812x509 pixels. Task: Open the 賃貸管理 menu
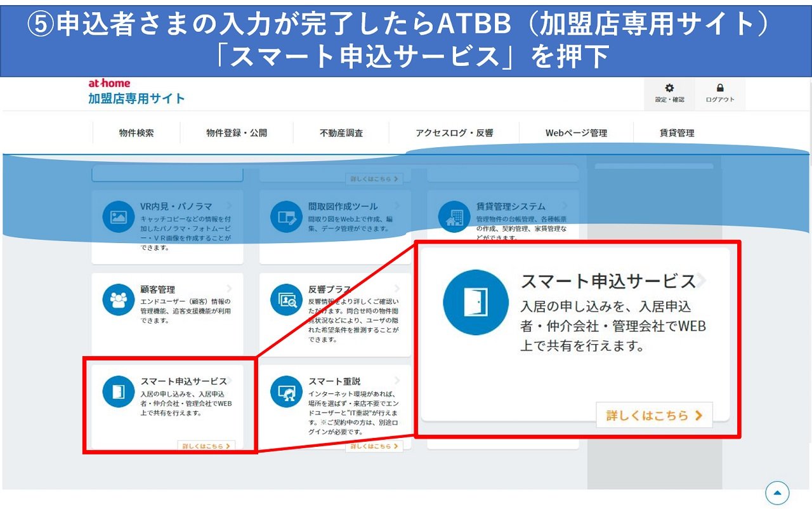pyautogui.click(x=677, y=133)
